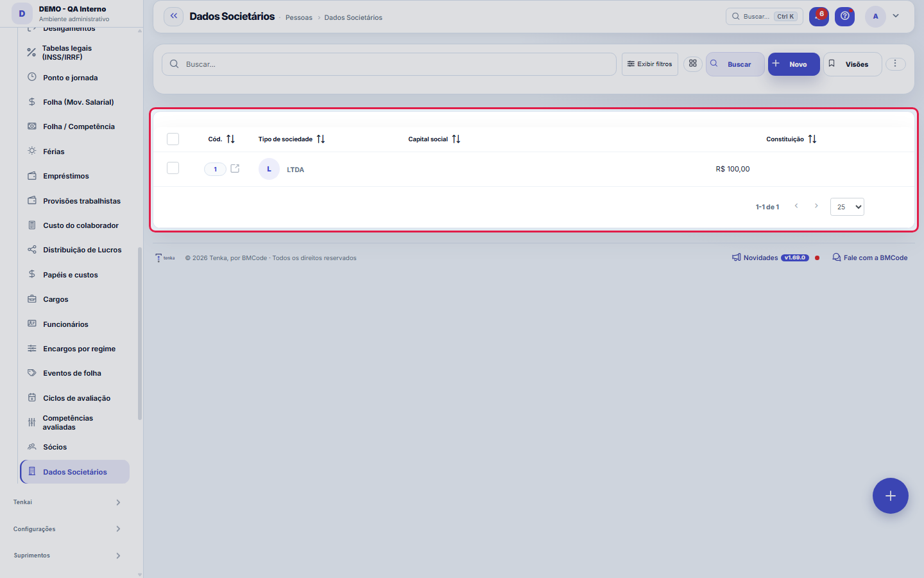
Task: Open user avatar A menu
Action: tap(875, 16)
